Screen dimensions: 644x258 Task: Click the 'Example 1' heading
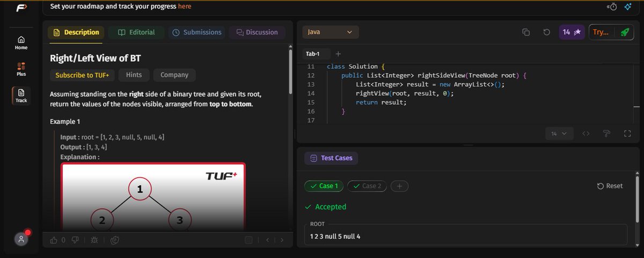click(x=65, y=122)
